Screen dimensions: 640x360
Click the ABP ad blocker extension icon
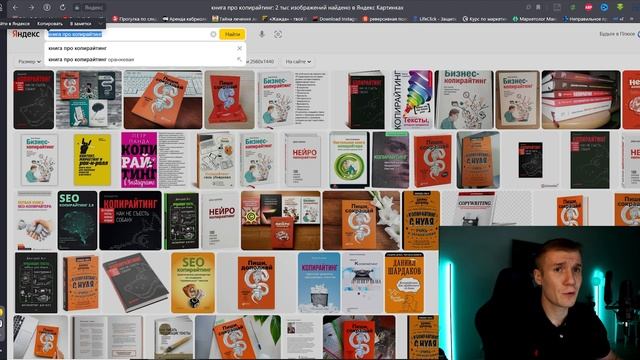(x=588, y=7)
